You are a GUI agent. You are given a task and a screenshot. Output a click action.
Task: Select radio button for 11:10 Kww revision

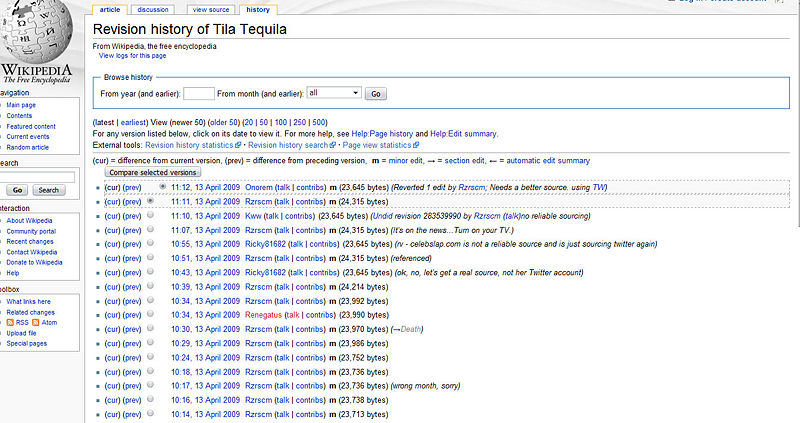click(x=150, y=215)
